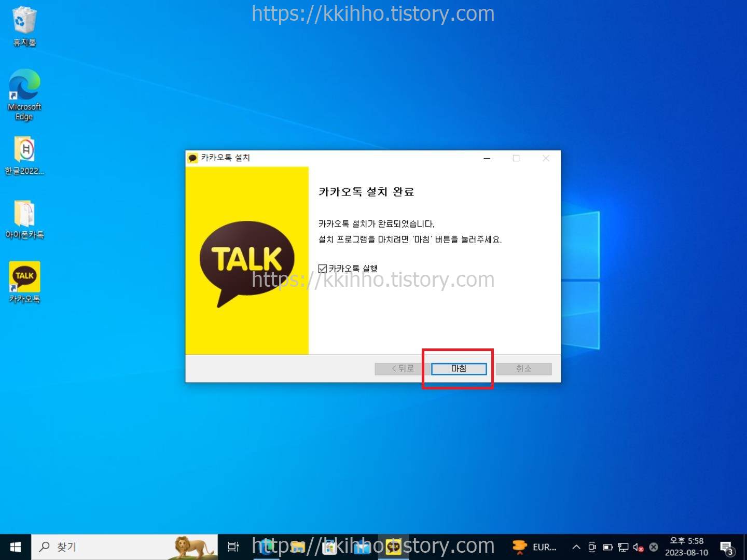Uncheck the 카카오톡 실행 checkbox
Screen dimensions: 747x560
[x=323, y=268]
